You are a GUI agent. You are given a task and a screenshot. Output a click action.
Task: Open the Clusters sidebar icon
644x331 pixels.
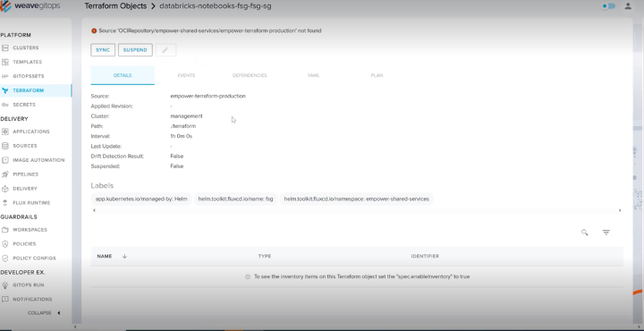click(5, 48)
